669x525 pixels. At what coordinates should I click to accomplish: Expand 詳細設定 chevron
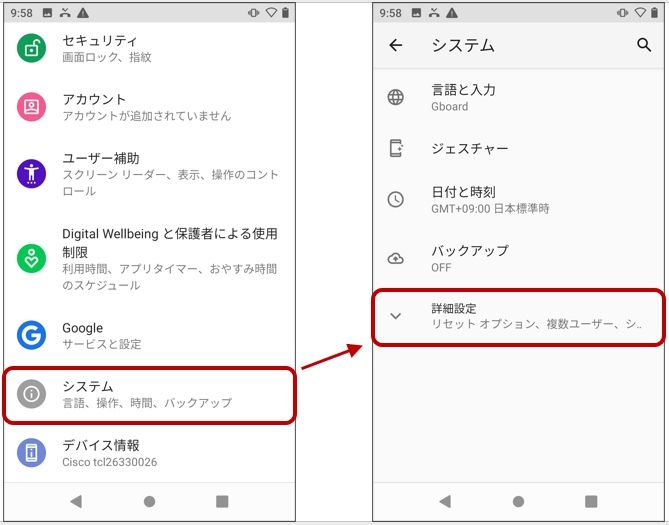pos(396,316)
